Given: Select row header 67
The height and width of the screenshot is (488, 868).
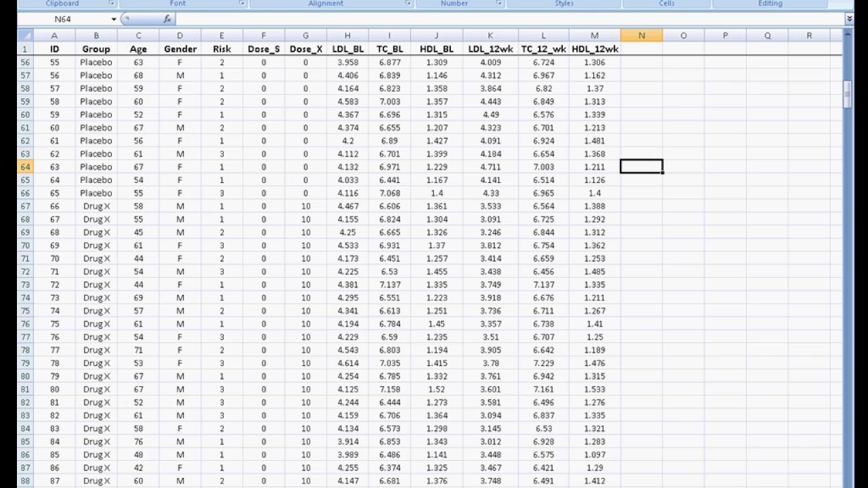Looking at the screenshot, I should 25,206.
